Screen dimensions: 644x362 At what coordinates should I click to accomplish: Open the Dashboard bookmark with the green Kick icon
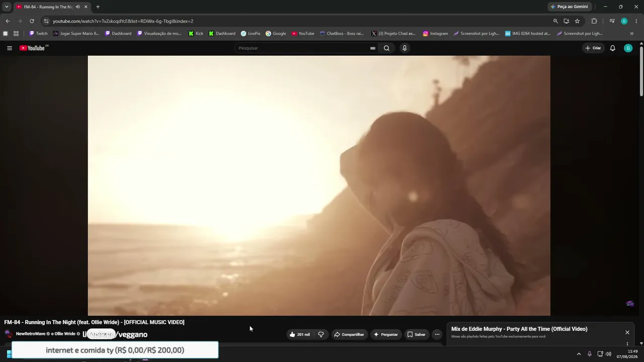pyautogui.click(x=222, y=34)
